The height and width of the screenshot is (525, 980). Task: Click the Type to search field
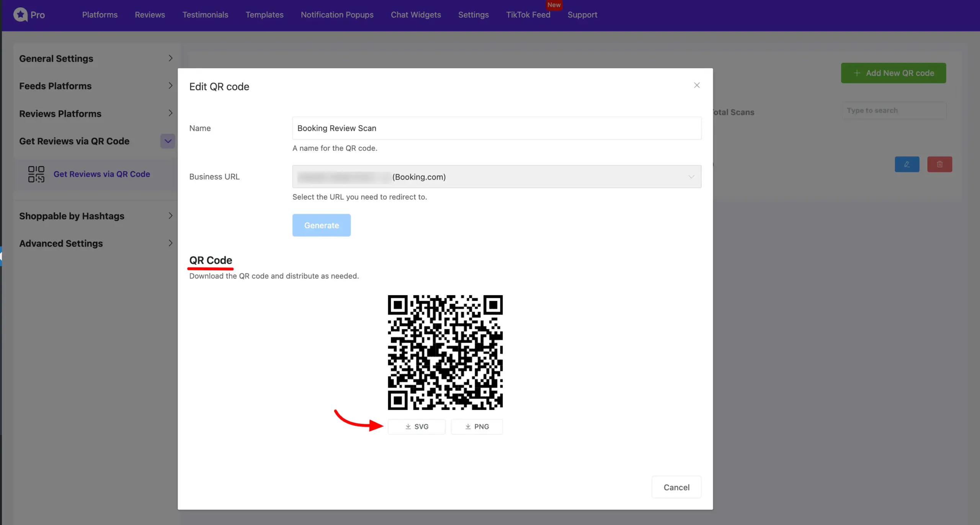point(893,111)
